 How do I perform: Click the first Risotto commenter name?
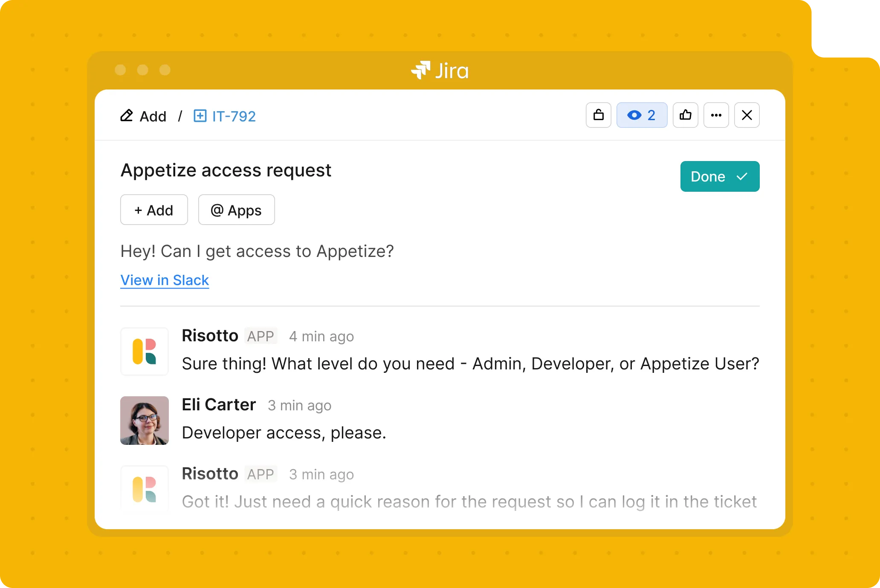[210, 336]
